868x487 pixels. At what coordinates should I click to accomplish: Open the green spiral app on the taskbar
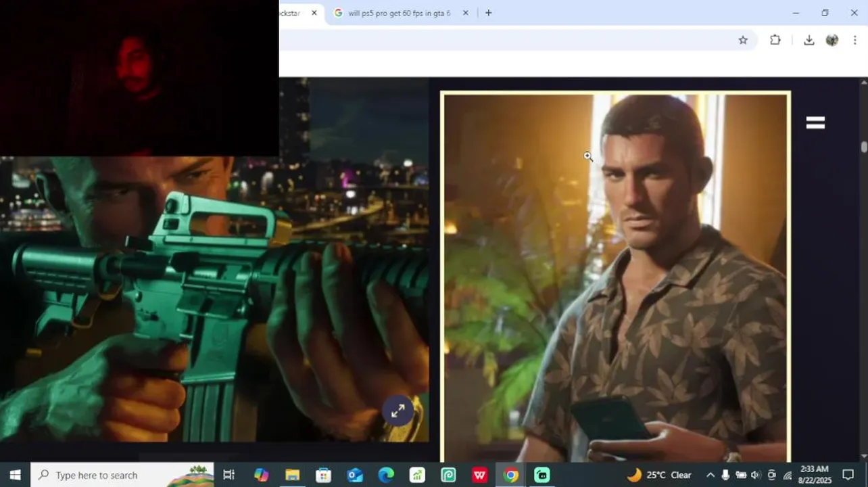[448, 475]
